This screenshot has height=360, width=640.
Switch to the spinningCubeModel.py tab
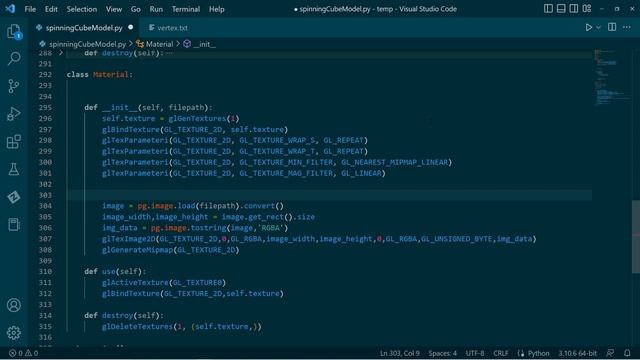tap(84, 28)
